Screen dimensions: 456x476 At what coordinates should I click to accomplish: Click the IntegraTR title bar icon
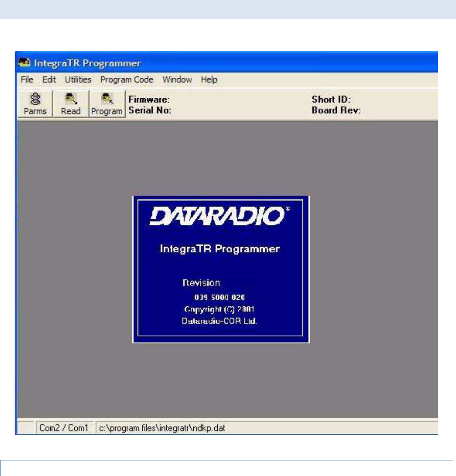[x=24, y=63]
